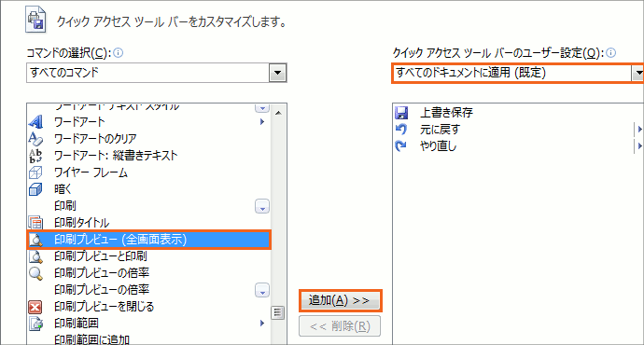
Task: Click the やり直し redo arrow icon
Action: (401, 146)
